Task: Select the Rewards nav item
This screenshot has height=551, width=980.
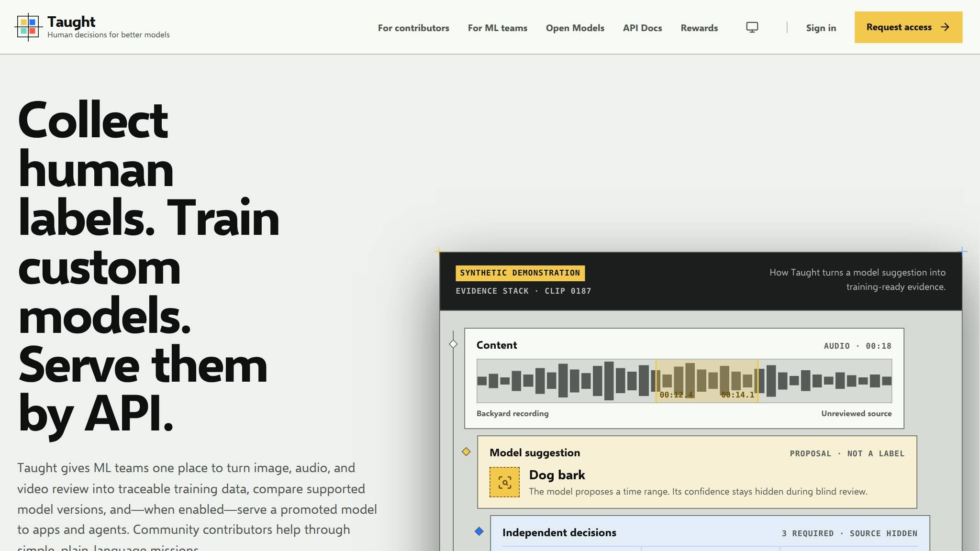Action: click(699, 28)
